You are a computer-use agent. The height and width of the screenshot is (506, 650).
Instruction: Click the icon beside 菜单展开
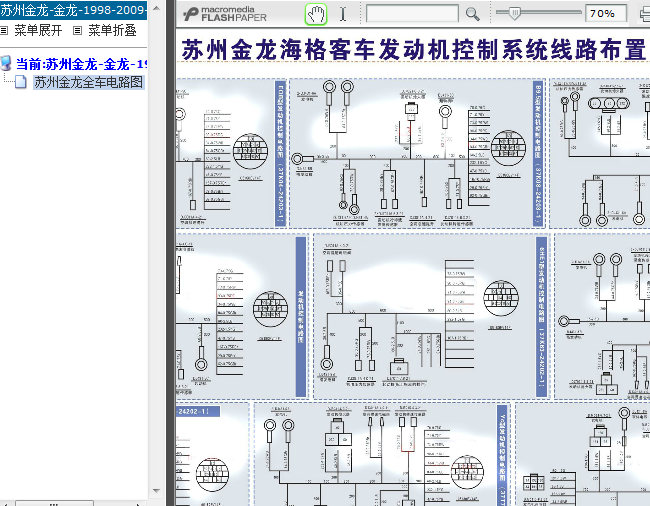pyautogui.click(x=4, y=30)
